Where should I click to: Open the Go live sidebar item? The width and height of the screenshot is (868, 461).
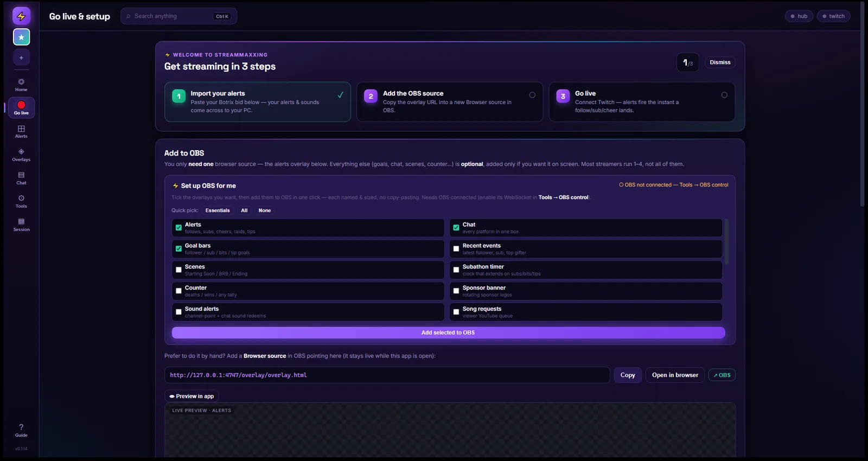pyautogui.click(x=21, y=108)
